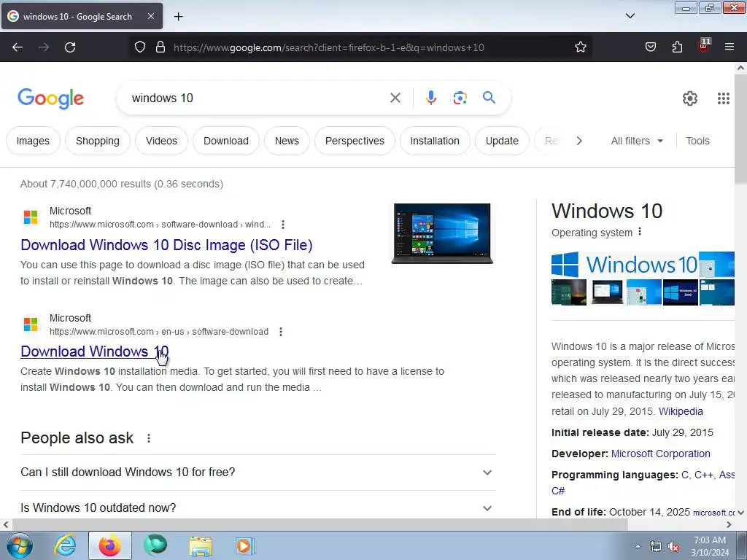
Task: Click the site security padlock icon
Action: (x=160, y=47)
